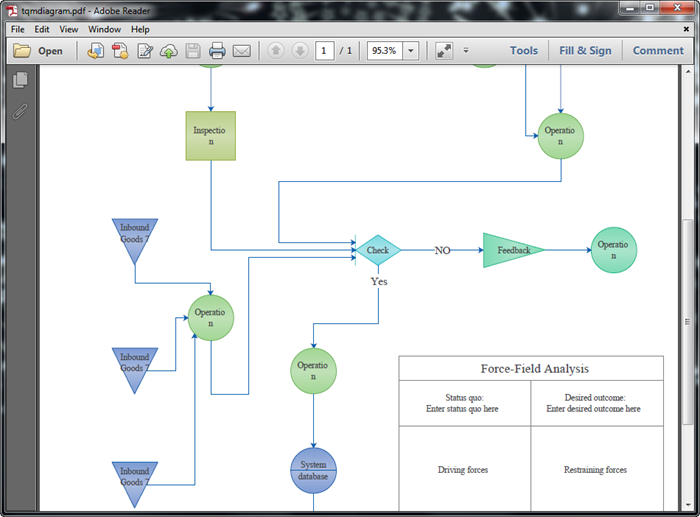700x517 pixels.
Task: Click the Save floppy disk icon
Action: click(x=193, y=51)
